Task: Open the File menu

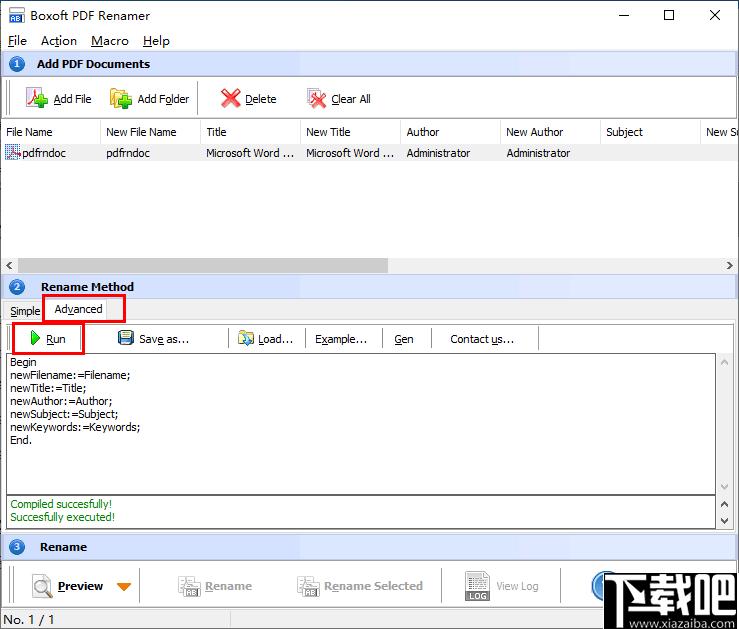Action: pos(17,41)
